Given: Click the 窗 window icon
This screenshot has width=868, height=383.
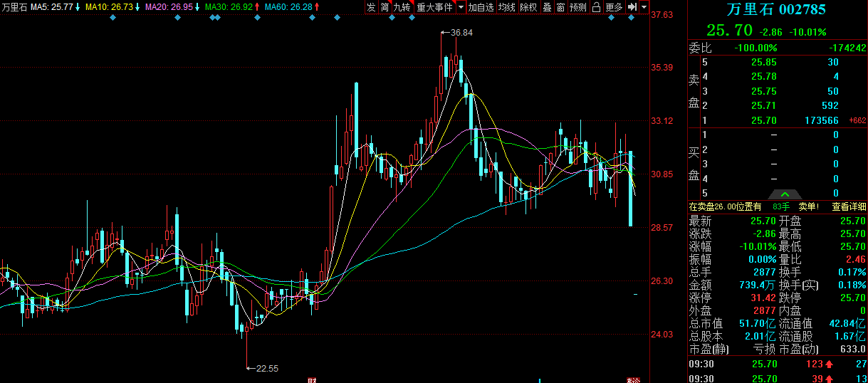Looking at the screenshot, I should click(x=560, y=7).
